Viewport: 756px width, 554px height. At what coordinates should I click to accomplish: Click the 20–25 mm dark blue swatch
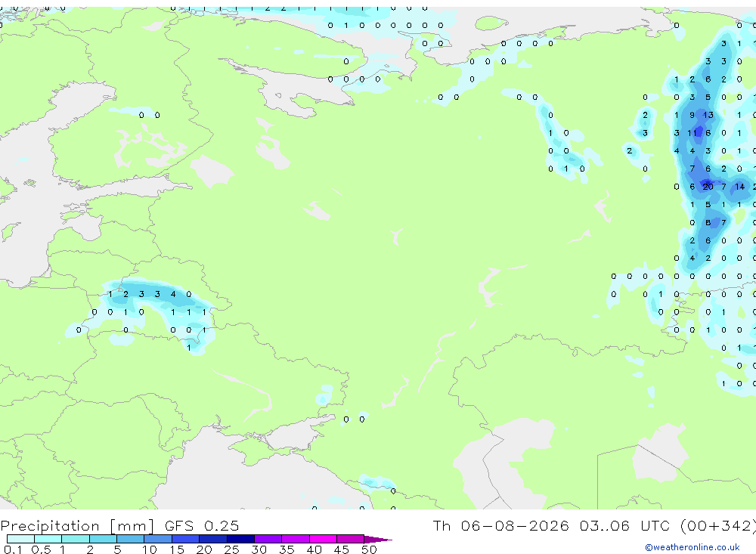[x=213, y=539]
